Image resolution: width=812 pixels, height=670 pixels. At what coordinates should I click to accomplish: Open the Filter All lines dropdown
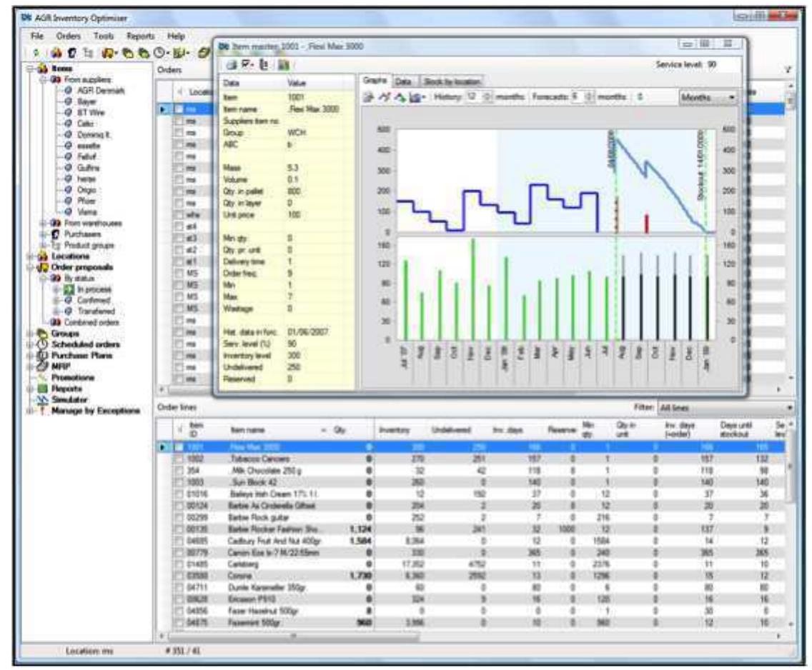[x=725, y=408]
